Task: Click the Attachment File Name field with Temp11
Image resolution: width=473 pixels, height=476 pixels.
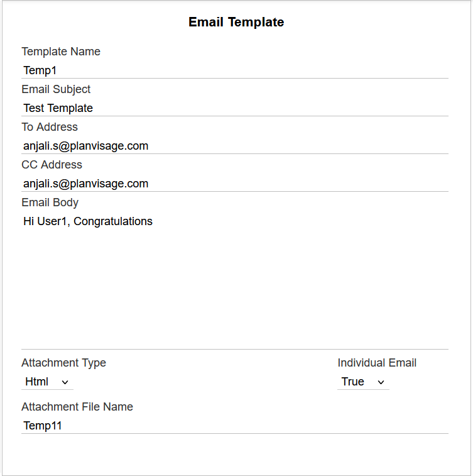Action: pos(235,426)
